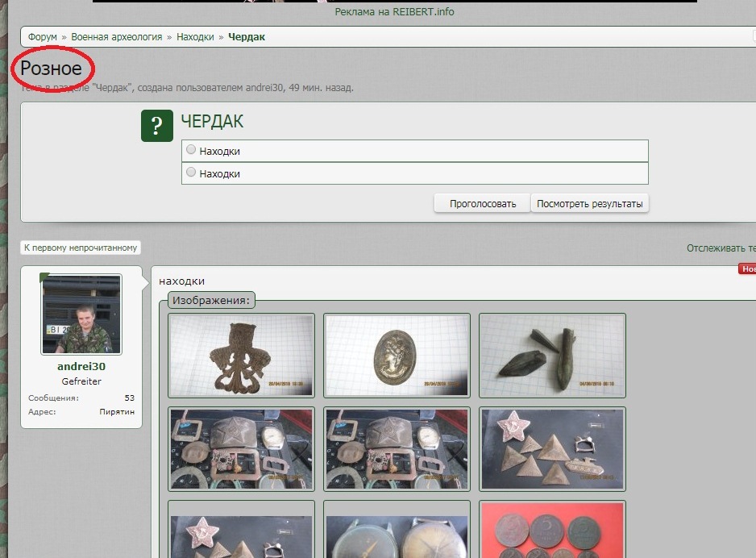Open andrei30 user avatar image

[81, 314]
